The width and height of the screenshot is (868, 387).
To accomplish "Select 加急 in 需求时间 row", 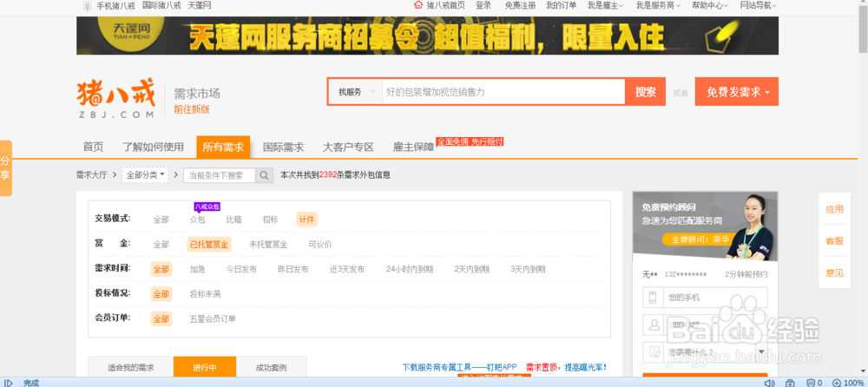I will [x=198, y=270].
